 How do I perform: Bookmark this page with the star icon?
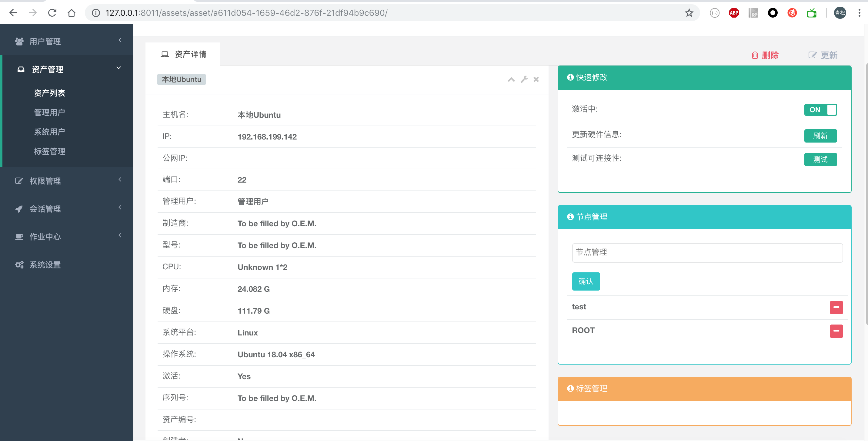[689, 13]
